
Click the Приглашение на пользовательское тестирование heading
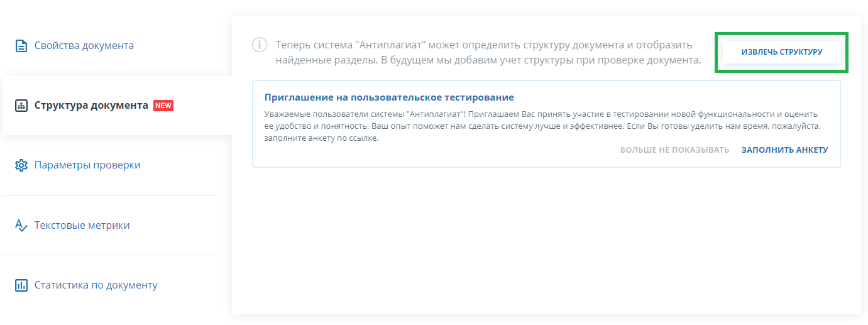(389, 97)
